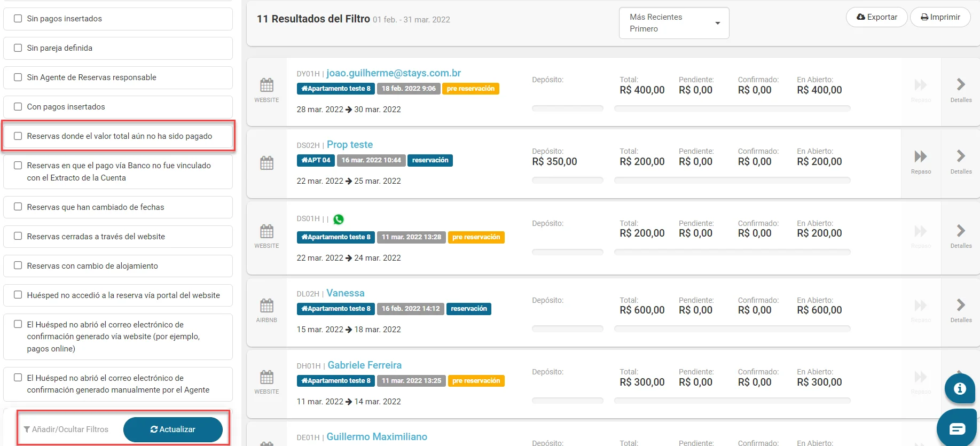Click the Imprimir button

[940, 17]
